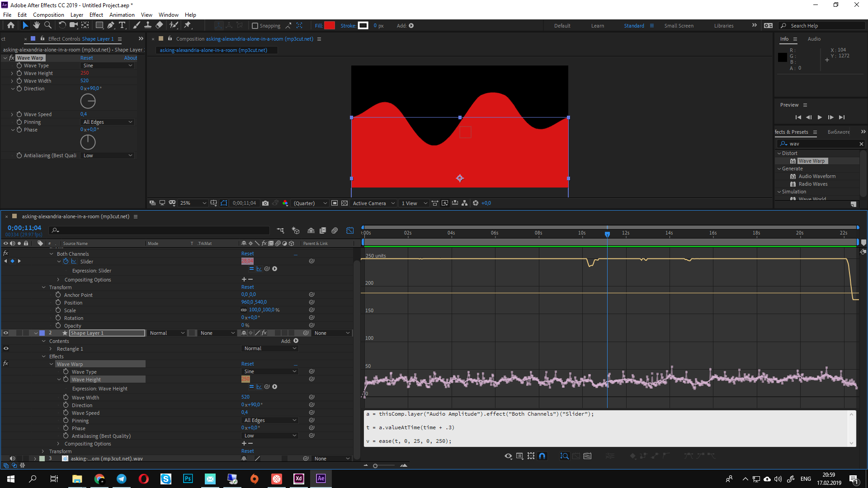Select the Selection (arrow) tool
868x488 pixels.
tap(25, 25)
